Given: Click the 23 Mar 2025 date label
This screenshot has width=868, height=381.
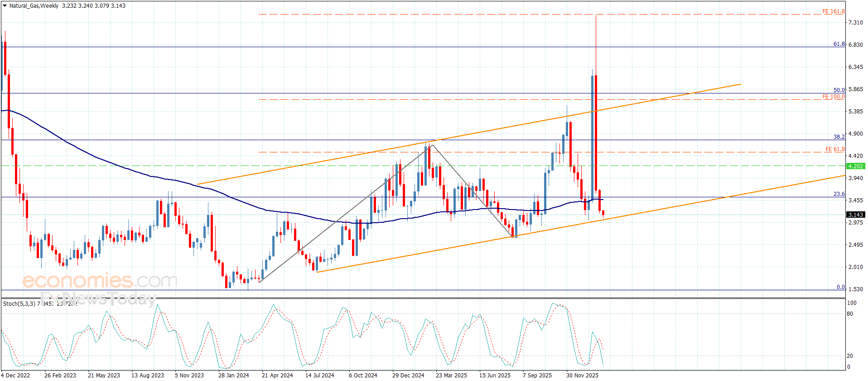Looking at the screenshot, I should 451,375.
